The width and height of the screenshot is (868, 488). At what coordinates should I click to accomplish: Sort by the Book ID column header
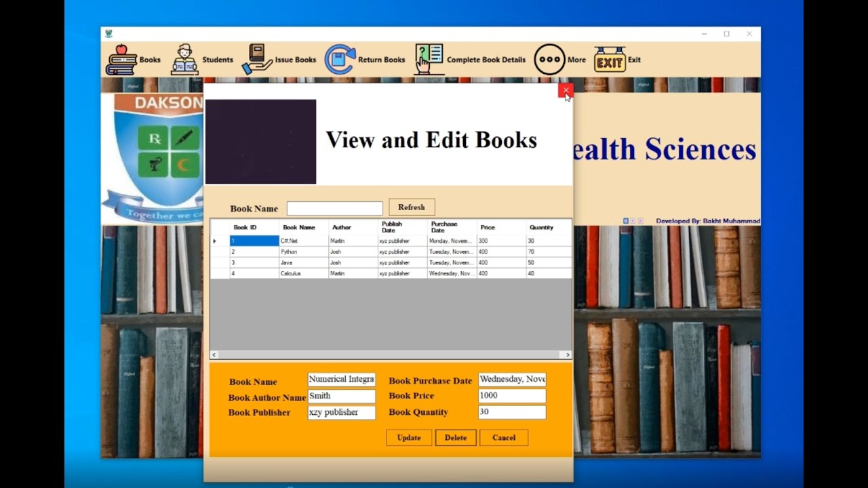[254, 227]
